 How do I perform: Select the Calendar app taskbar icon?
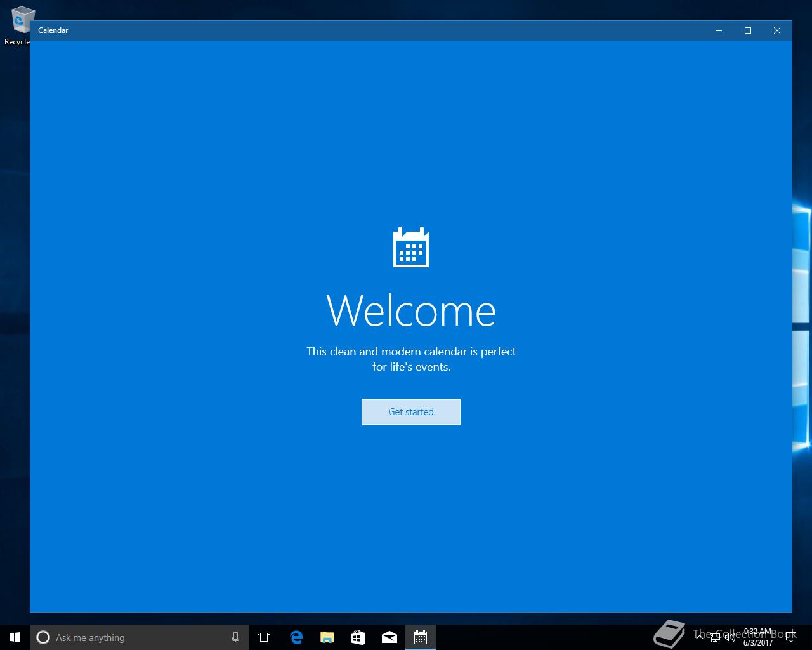click(420, 637)
